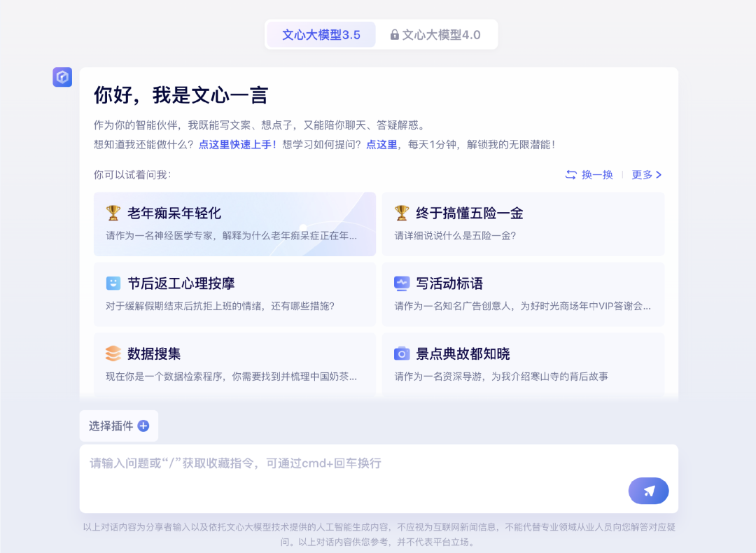Click the prompt text 请详细说说什么是五险一金?
Image resolution: width=756 pixels, height=553 pixels.
coord(455,236)
